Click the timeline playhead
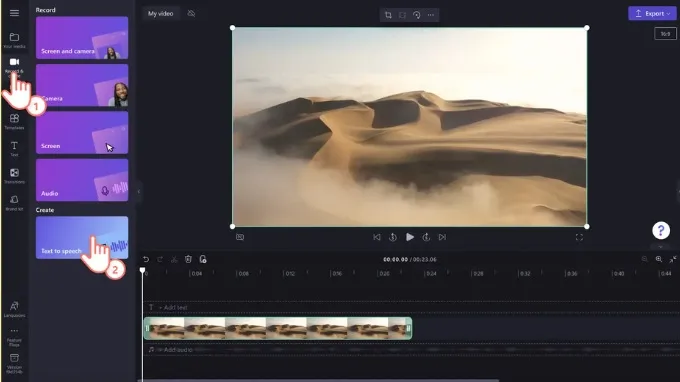680x382 pixels. pos(142,270)
